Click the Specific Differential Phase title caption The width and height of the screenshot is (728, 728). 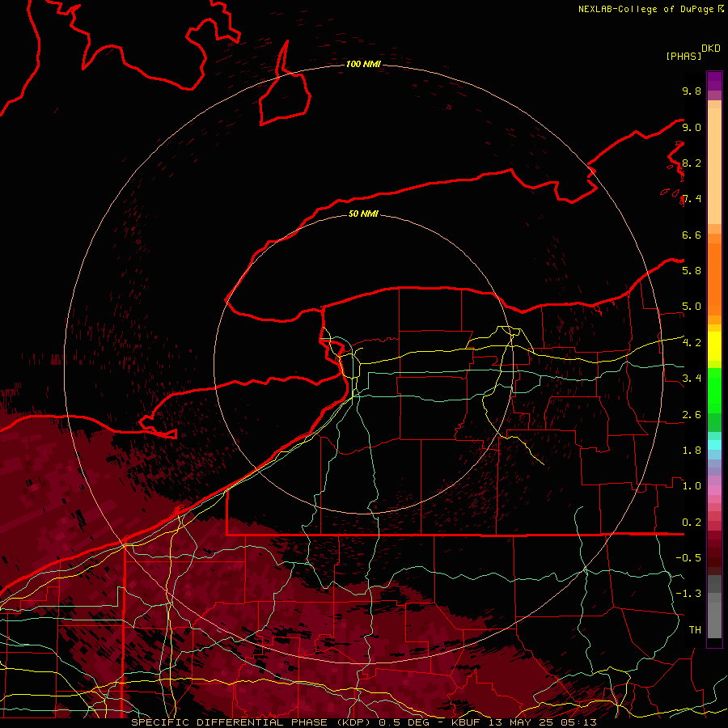[364, 722]
